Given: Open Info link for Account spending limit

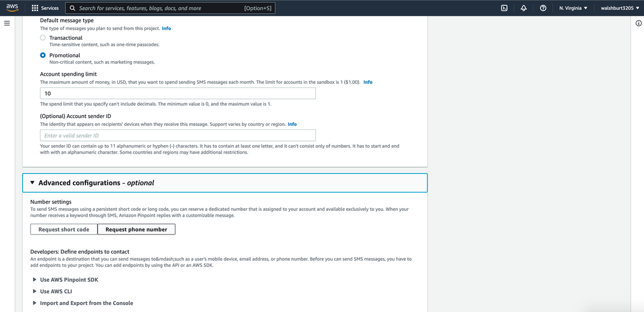Looking at the screenshot, I should [368, 82].
